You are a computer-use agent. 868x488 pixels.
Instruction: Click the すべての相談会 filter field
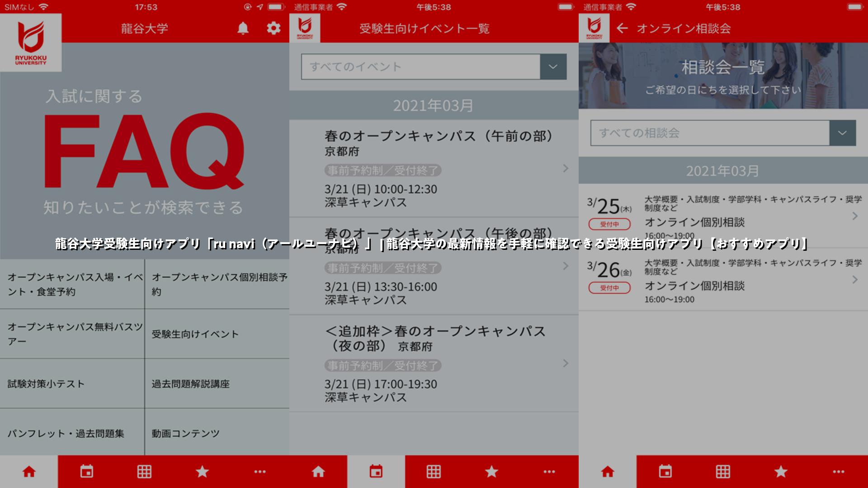tap(710, 133)
